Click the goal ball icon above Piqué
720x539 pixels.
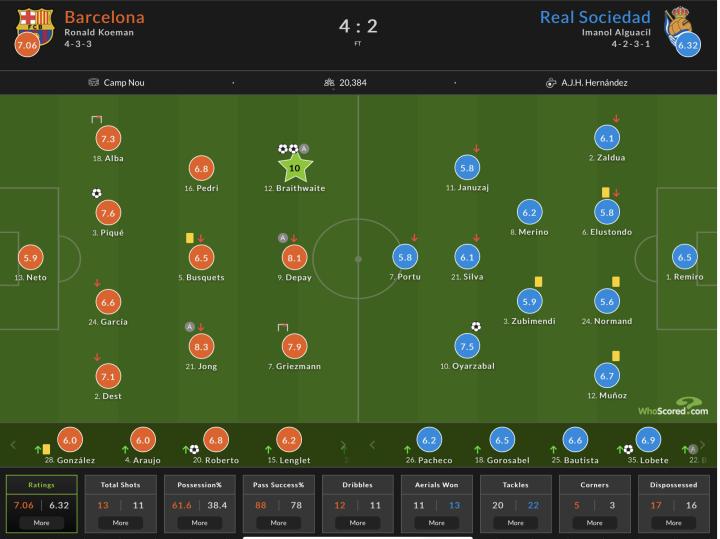coord(97,193)
